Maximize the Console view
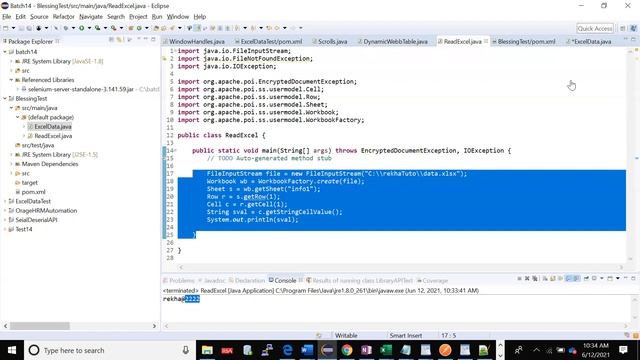Screen dimensions: 640x360 pos(633,278)
